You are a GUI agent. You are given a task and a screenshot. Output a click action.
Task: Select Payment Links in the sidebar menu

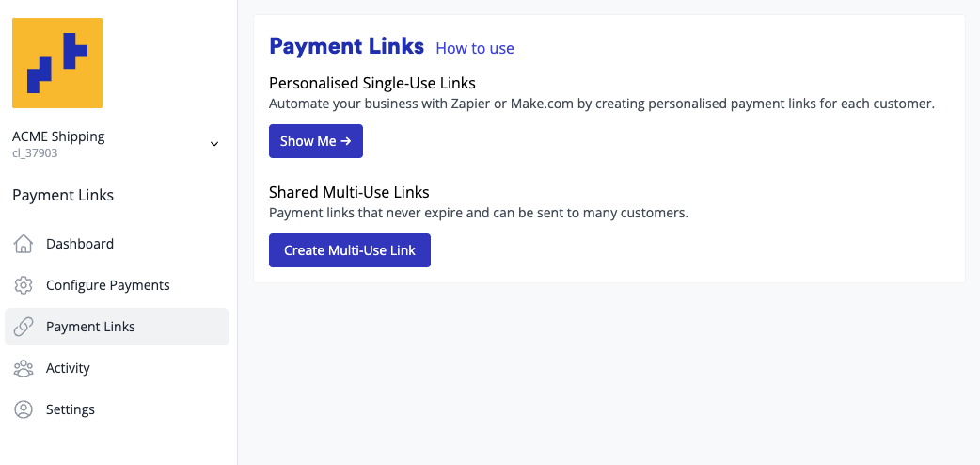pos(90,327)
